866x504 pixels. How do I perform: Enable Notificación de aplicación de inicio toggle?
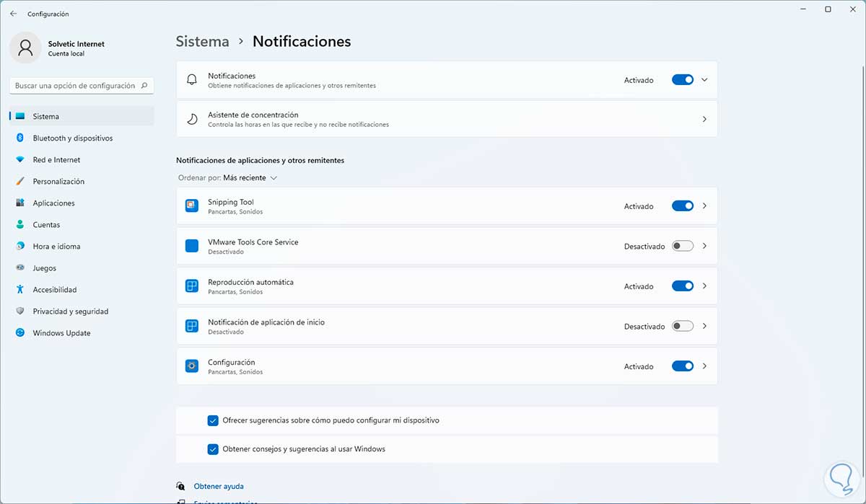[683, 326]
